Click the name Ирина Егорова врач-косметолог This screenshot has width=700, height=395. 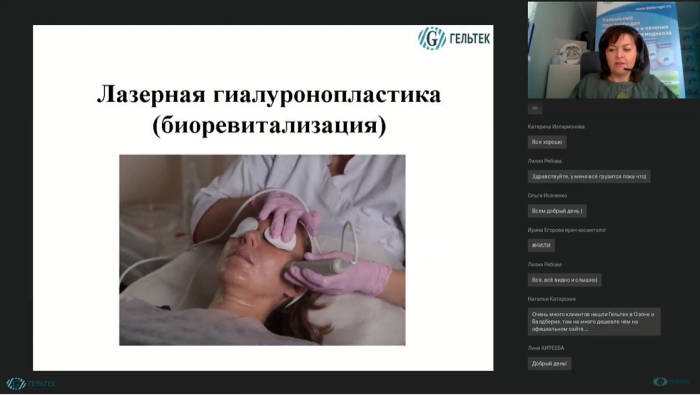[567, 230]
